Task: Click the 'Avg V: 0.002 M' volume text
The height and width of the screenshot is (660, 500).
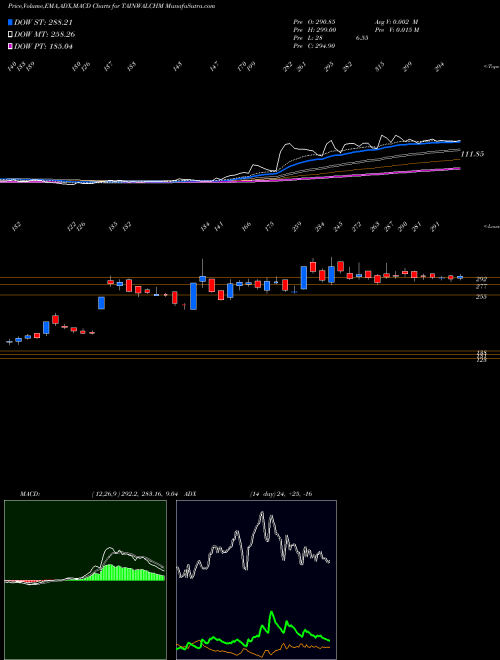Action: click(395, 22)
